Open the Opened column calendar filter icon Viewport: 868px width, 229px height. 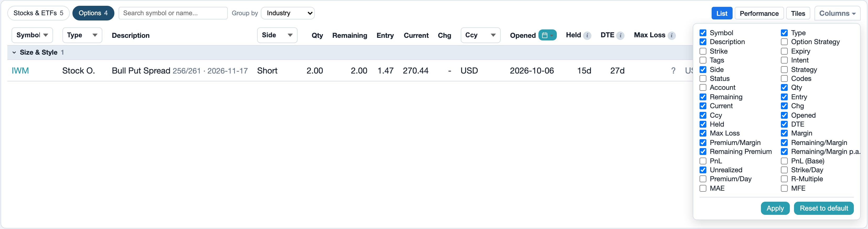[x=547, y=35]
